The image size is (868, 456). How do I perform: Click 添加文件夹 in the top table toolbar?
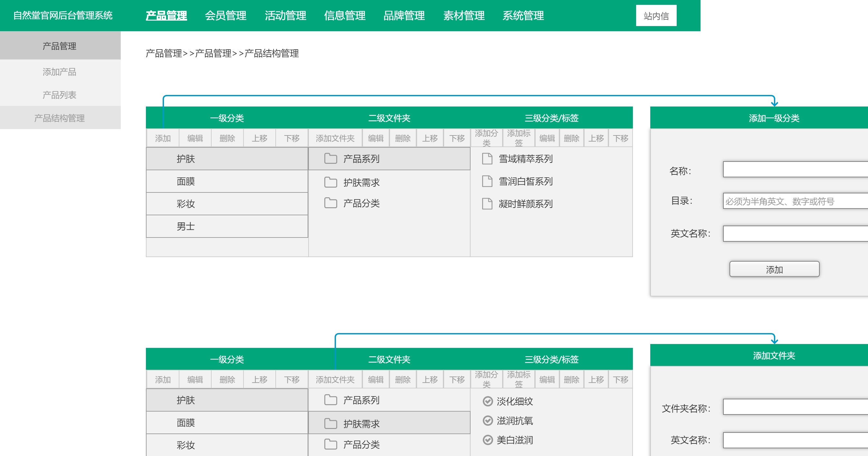[335, 138]
